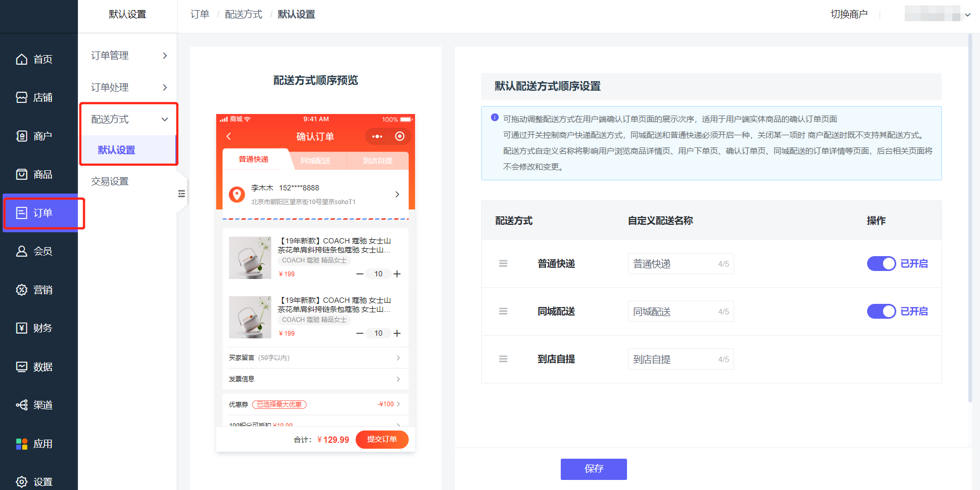
Task: Collapse the 配送方式 menu group
Action: (x=165, y=119)
